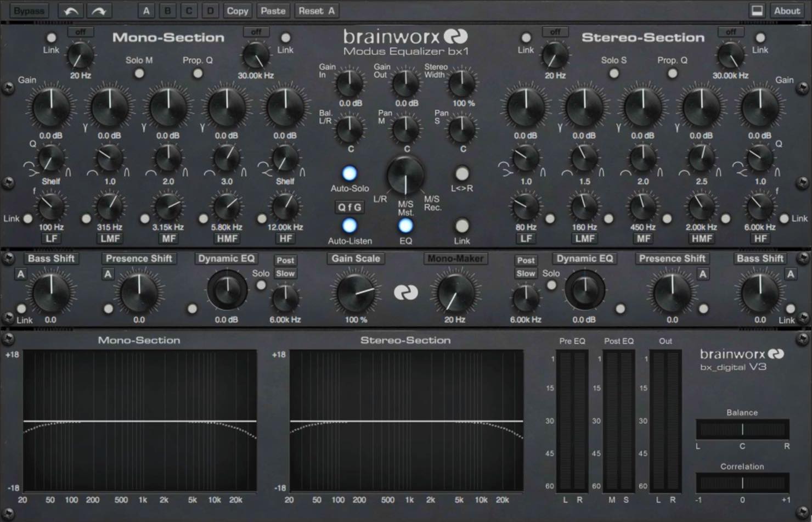This screenshot has width=812, height=522.
Task: Toggle the EQ blue LED
Action: pos(405,226)
